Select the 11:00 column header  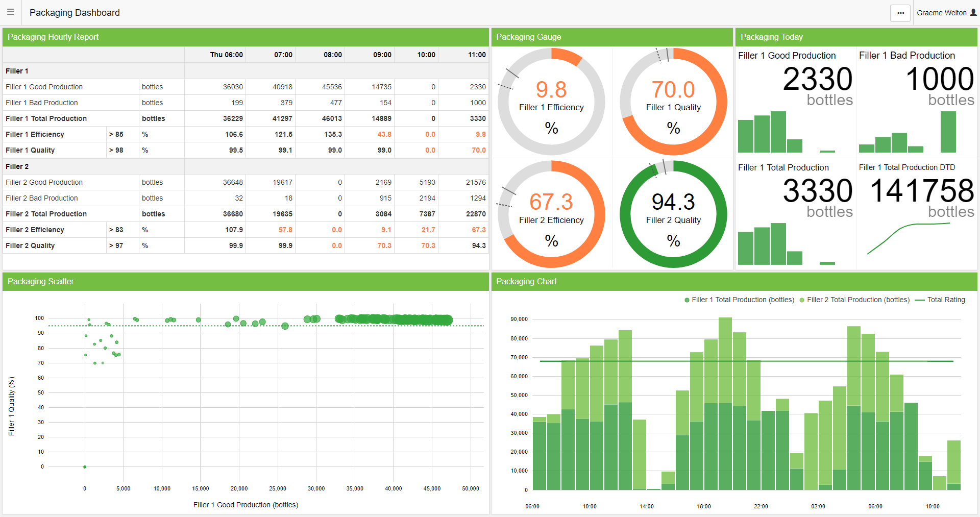coord(476,55)
